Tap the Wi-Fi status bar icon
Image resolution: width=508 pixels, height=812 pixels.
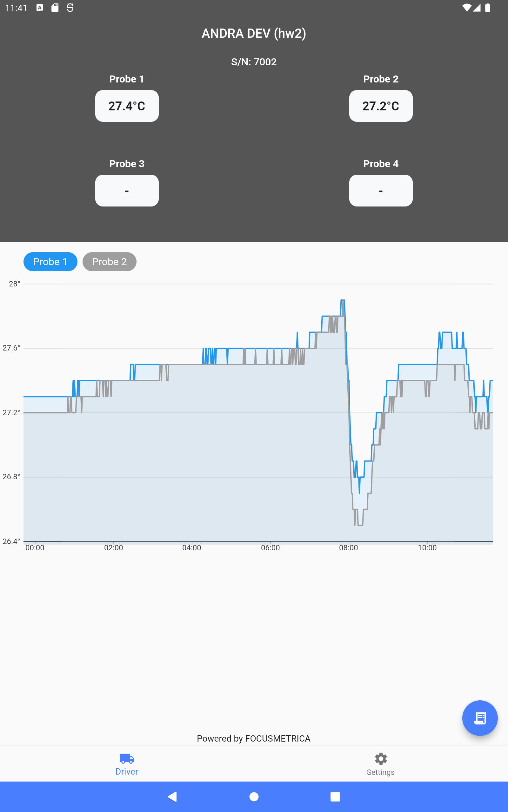[x=466, y=8]
